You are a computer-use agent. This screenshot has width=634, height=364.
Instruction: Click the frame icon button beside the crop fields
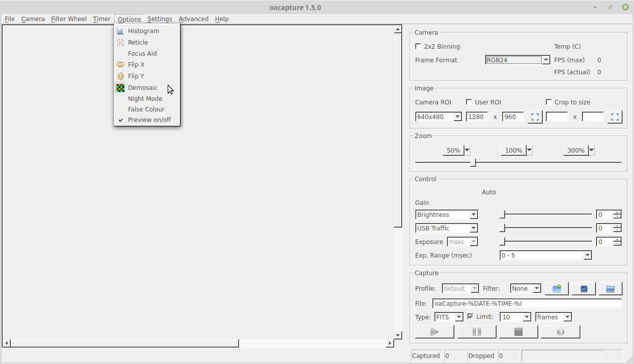[x=615, y=117]
